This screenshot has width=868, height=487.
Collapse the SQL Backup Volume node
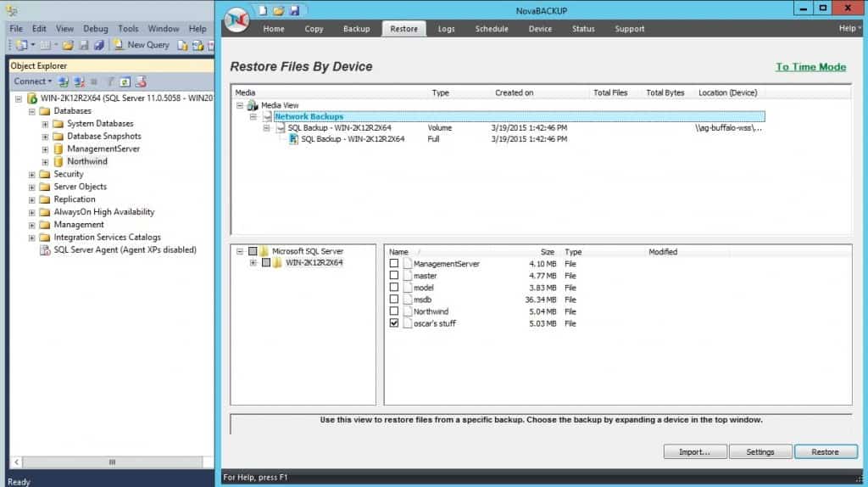point(266,128)
